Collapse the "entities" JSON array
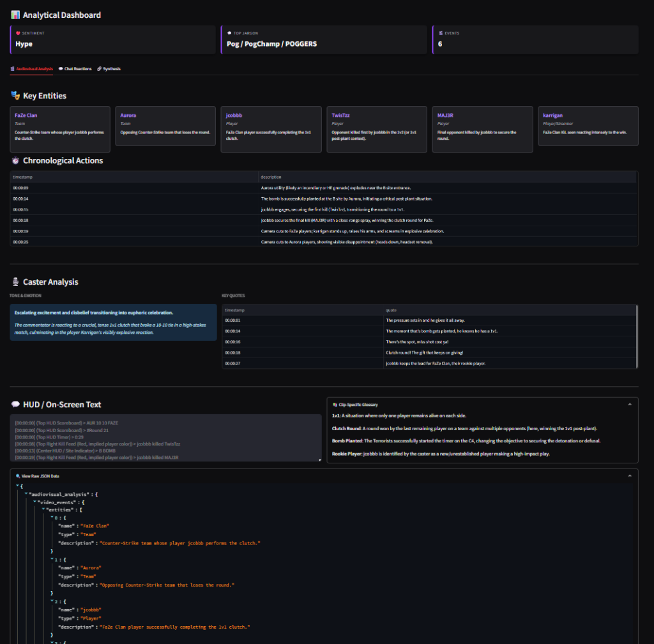The width and height of the screenshot is (654, 644). tap(43, 510)
